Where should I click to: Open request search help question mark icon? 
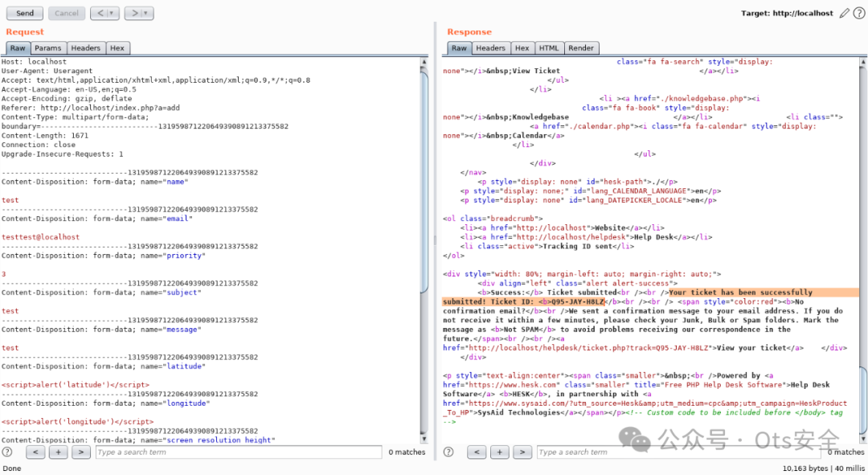(7, 452)
